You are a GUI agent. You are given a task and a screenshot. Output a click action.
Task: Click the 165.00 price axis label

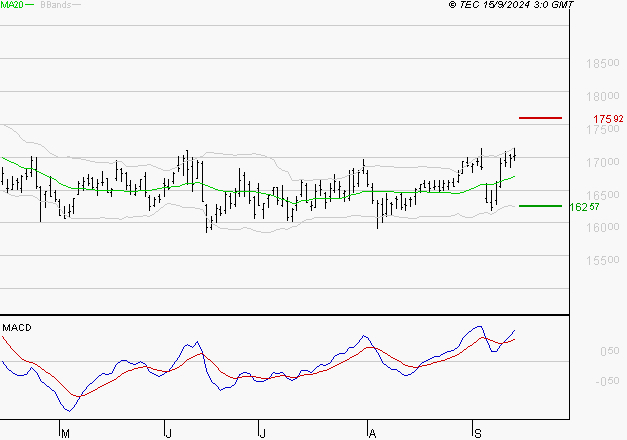(603, 195)
